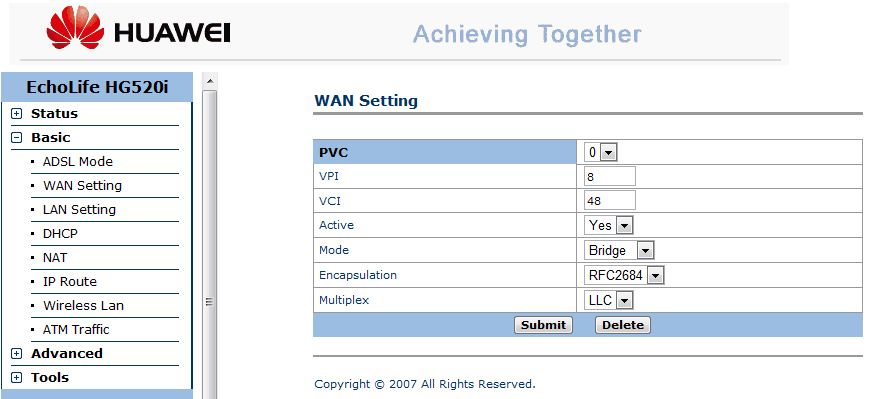Open the Encapsulation RFC2684 dropdown
This screenshot has height=399, width=891.
(x=624, y=275)
